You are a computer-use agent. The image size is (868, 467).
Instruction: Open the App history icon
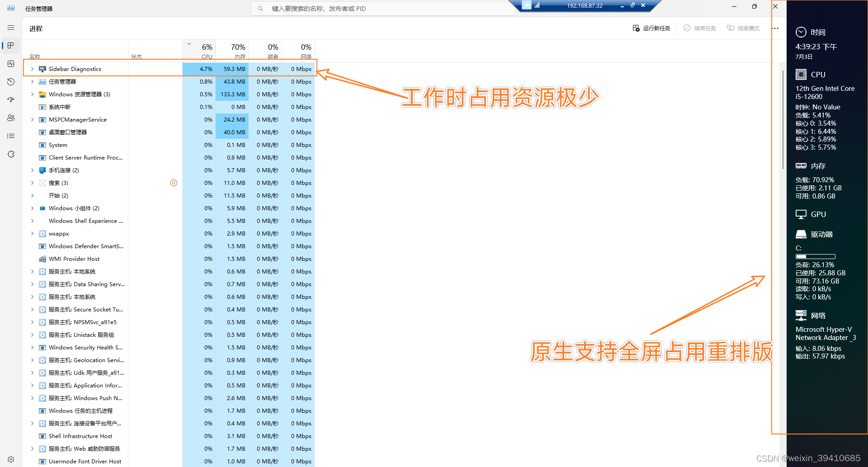click(x=11, y=82)
